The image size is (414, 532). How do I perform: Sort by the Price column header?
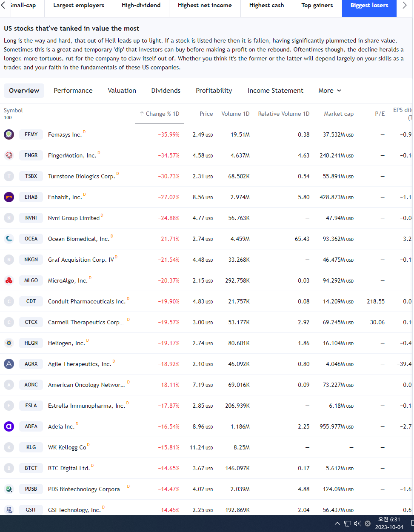[x=206, y=114]
